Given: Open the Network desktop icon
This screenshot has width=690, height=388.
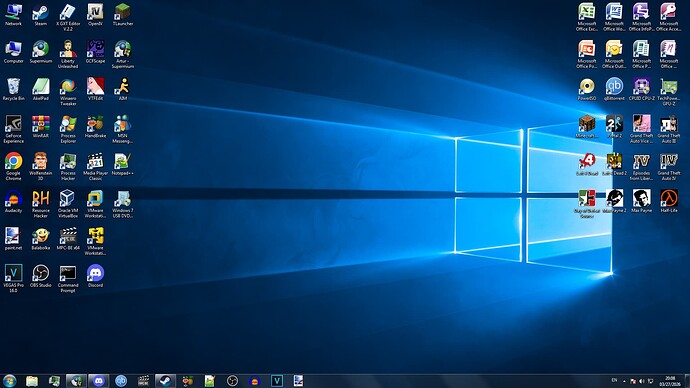Looking at the screenshot, I should (x=14, y=15).
